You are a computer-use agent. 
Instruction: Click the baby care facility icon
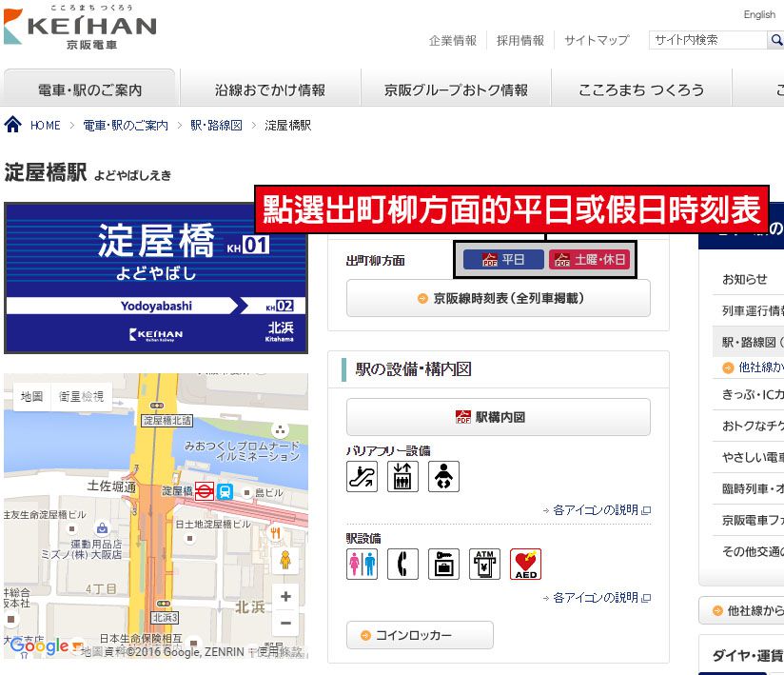click(x=444, y=476)
